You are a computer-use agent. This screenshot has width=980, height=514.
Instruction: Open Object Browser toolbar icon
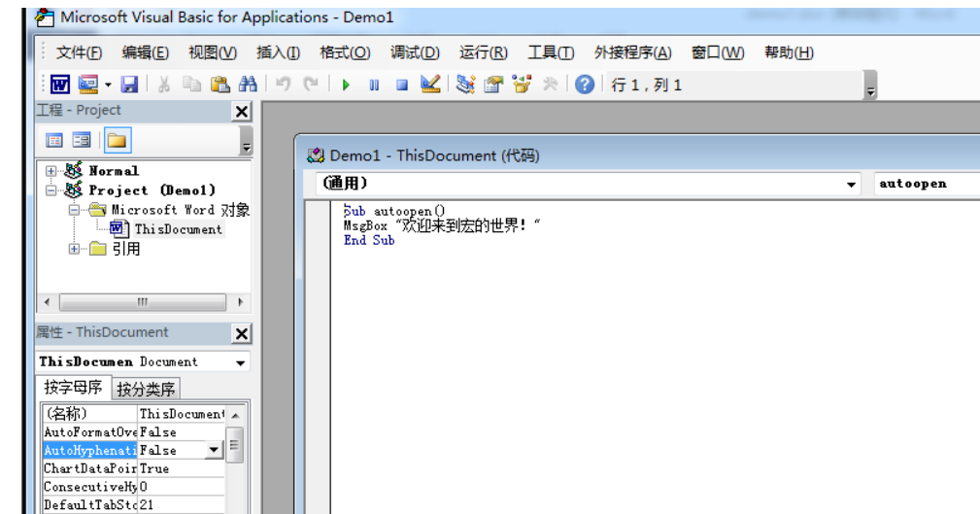[x=522, y=85]
